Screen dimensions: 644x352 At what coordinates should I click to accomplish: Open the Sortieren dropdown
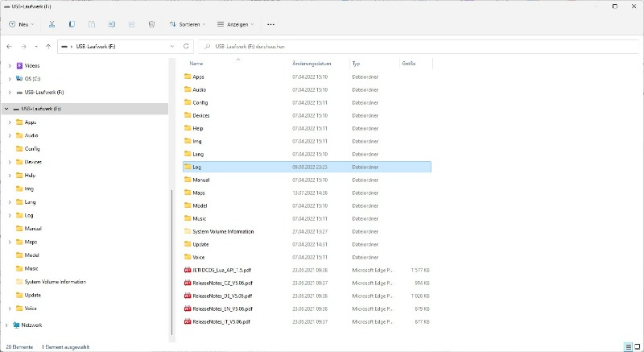[x=188, y=25]
